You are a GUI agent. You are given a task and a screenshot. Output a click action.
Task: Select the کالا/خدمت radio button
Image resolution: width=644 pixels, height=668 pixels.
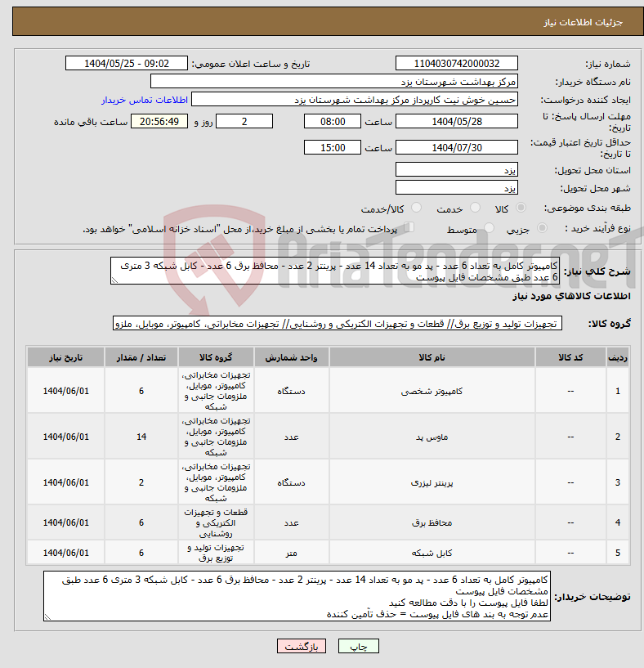[x=416, y=208]
